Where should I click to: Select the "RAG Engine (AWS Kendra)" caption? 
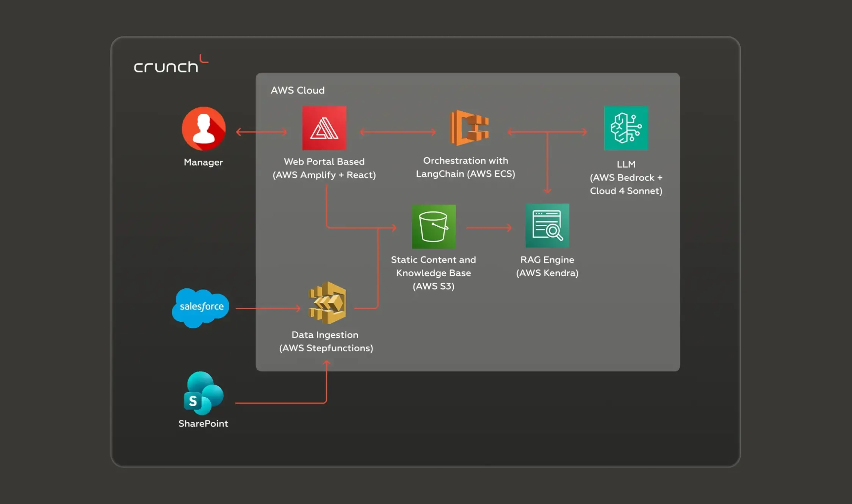coord(547,266)
